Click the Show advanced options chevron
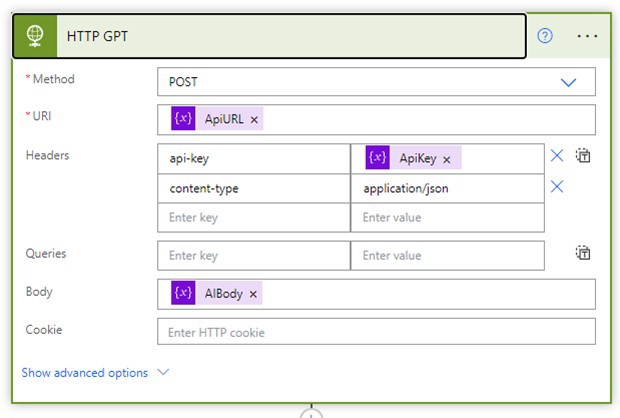 [164, 373]
